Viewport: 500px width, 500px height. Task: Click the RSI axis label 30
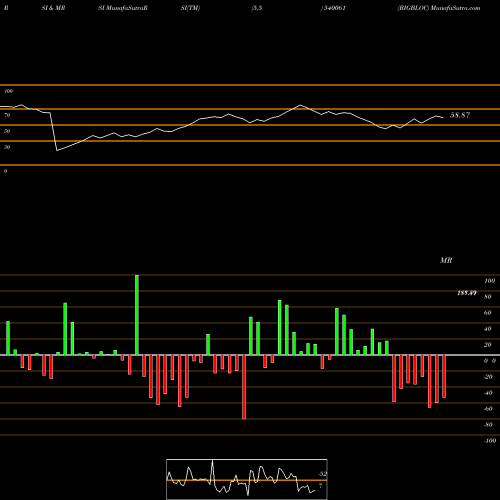[x=7, y=147]
